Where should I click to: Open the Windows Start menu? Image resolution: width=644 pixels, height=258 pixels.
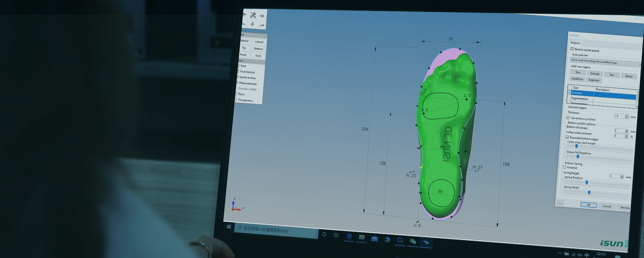pyautogui.click(x=229, y=227)
